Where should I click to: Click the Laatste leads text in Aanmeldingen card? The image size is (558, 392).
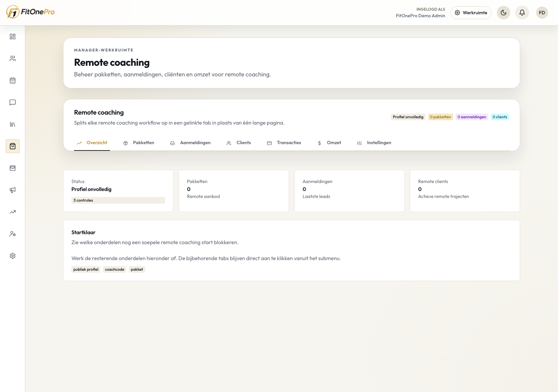[316, 196]
